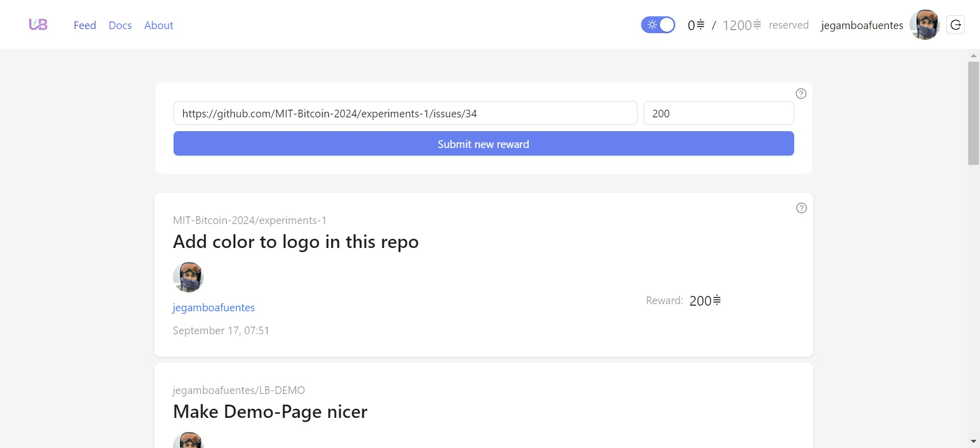The height and width of the screenshot is (448, 980).
Task: Focus the reward amount field showing 200
Action: [718, 113]
